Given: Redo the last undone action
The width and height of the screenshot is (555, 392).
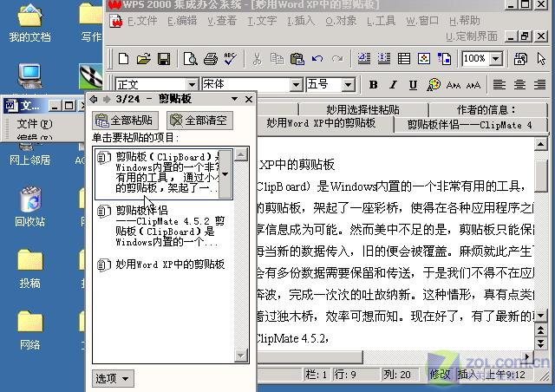Looking at the screenshot, I should [337, 58].
